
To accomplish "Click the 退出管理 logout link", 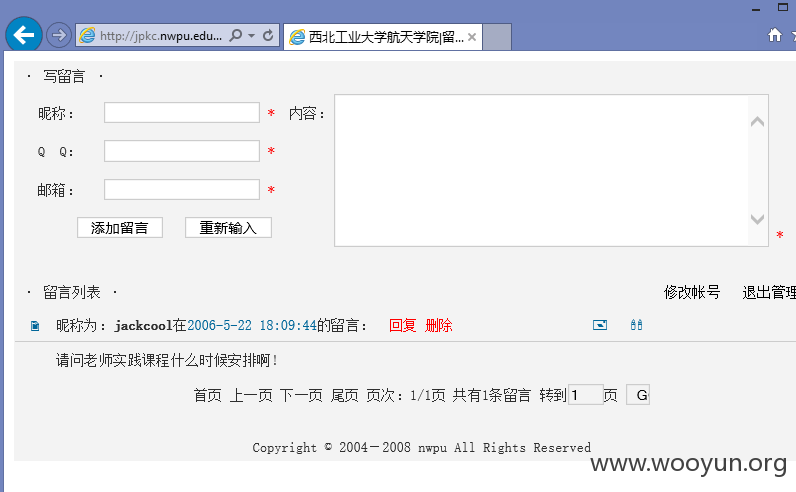I will coord(769,292).
